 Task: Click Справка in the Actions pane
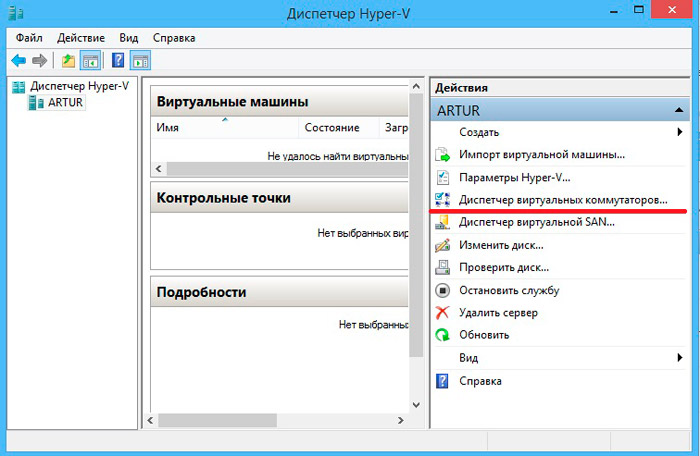pos(480,381)
